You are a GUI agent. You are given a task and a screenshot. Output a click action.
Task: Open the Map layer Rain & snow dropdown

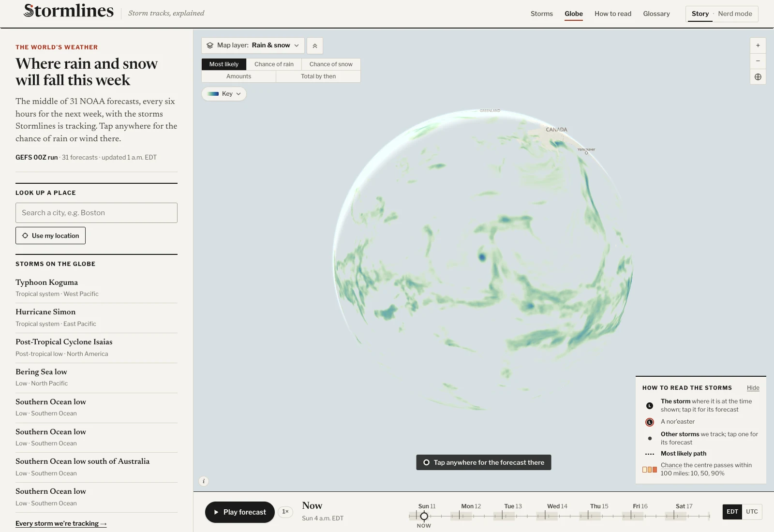253,45
